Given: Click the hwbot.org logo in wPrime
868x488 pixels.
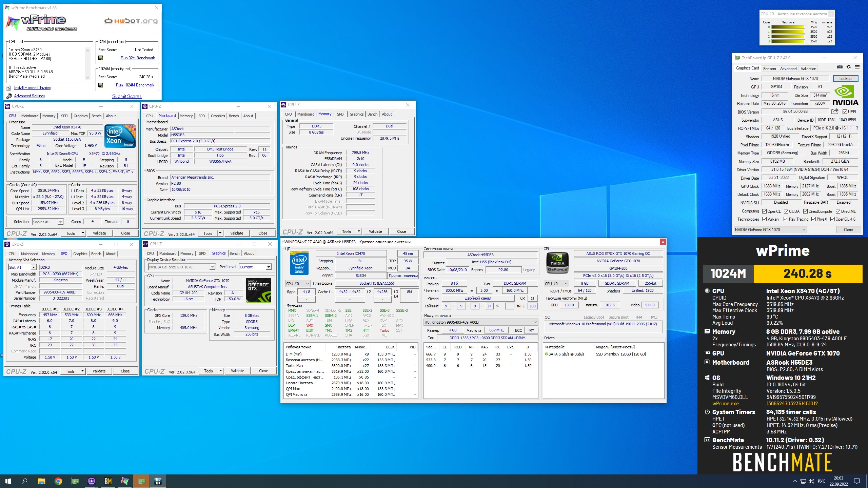Looking at the screenshot, I should point(131,21).
